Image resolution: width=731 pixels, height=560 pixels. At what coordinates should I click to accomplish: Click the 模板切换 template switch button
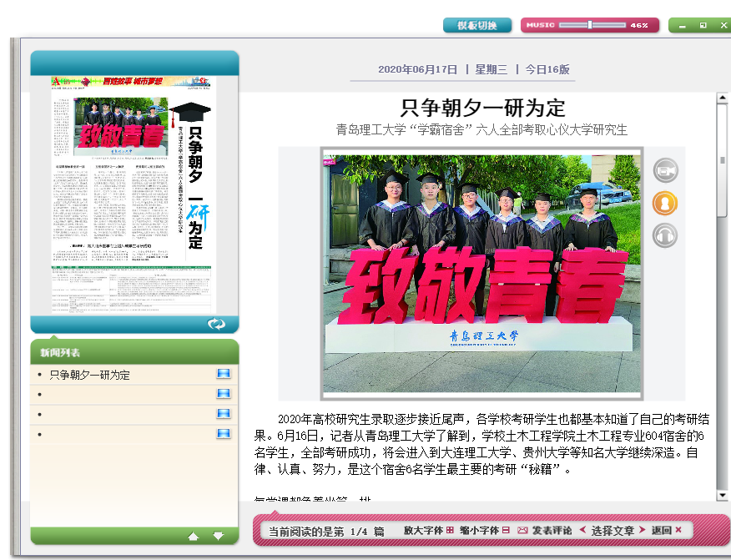[477, 25]
